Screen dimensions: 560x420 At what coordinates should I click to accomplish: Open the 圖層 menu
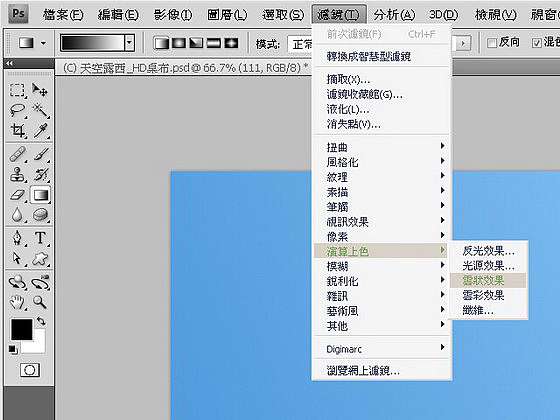tap(227, 15)
